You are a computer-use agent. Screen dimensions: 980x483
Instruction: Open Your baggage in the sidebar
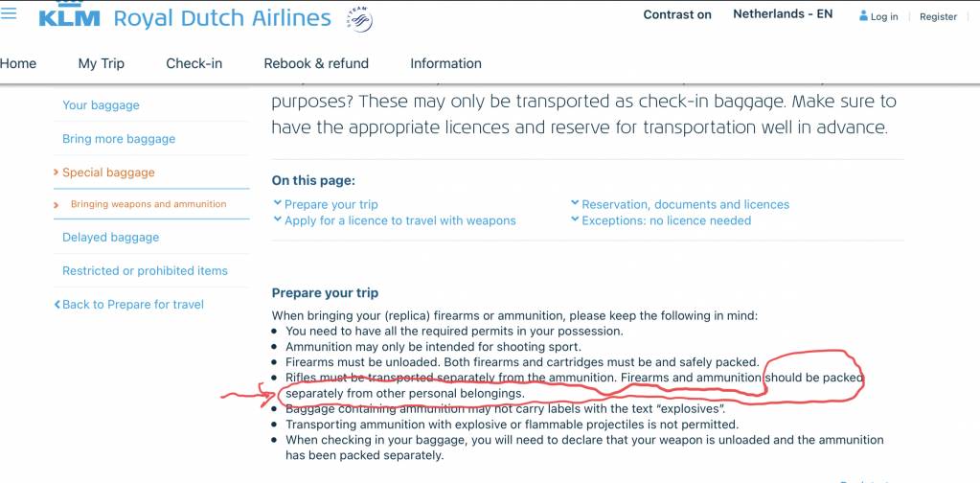point(101,105)
